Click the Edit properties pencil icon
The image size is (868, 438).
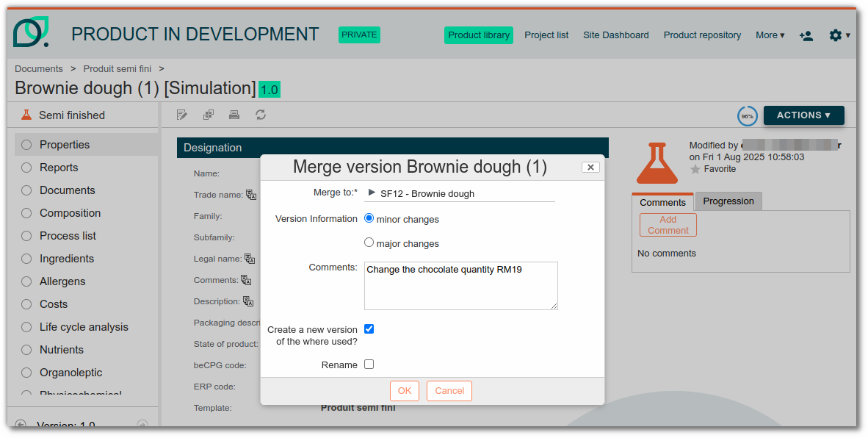[181, 115]
